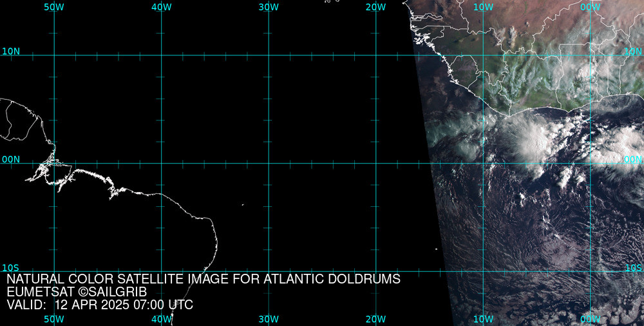
Task: Select the 40W longitude label along the top edge
Action: tap(162, 7)
